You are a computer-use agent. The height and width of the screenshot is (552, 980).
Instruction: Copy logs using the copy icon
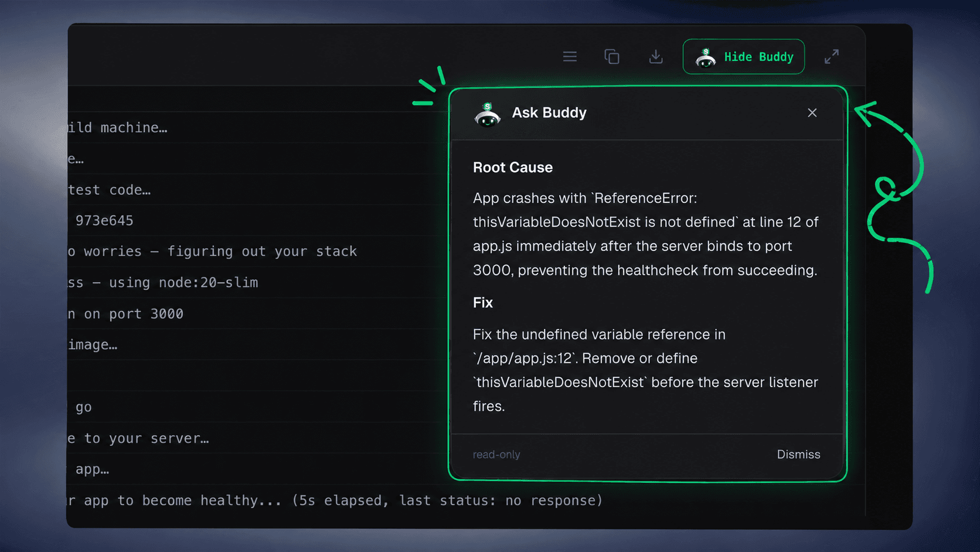(x=612, y=56)
